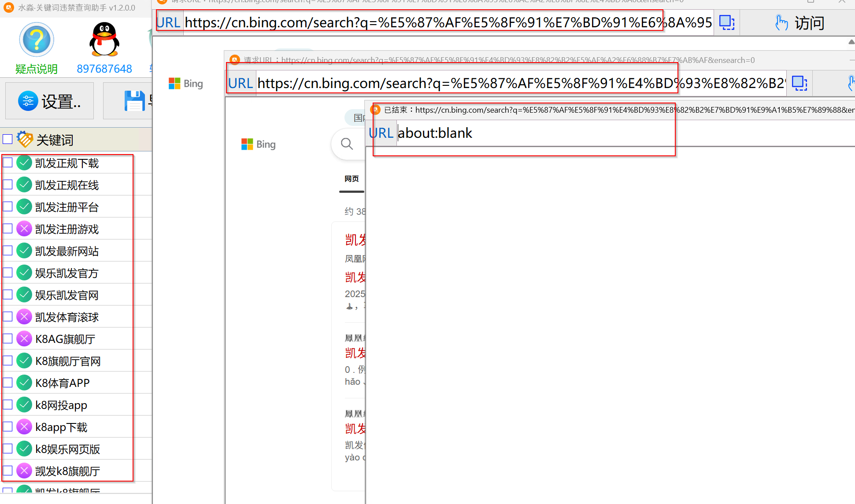Select the checkbox for 凯发体育滚球
855x504 pixels.
(7, 317)
